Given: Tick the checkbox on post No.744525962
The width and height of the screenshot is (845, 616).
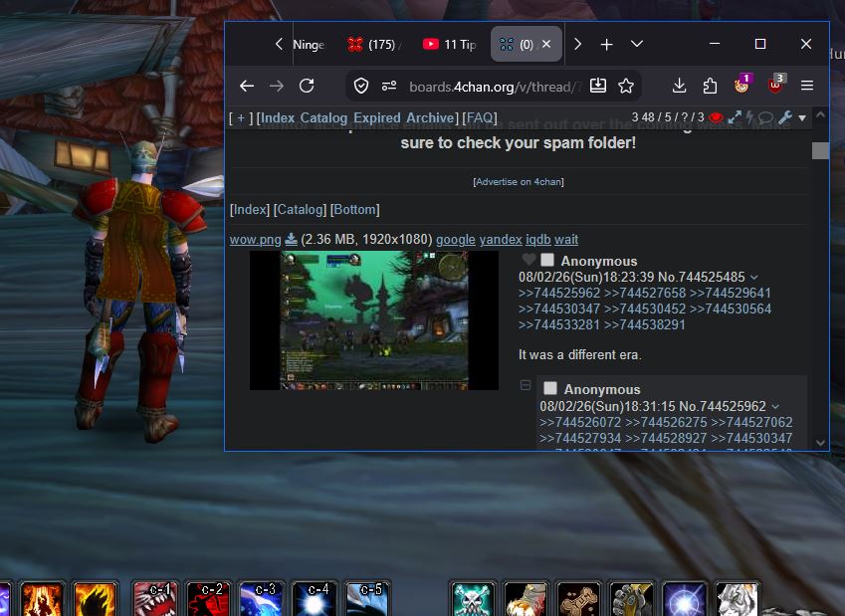Looking at the screenshot, I should click(550, 388).
